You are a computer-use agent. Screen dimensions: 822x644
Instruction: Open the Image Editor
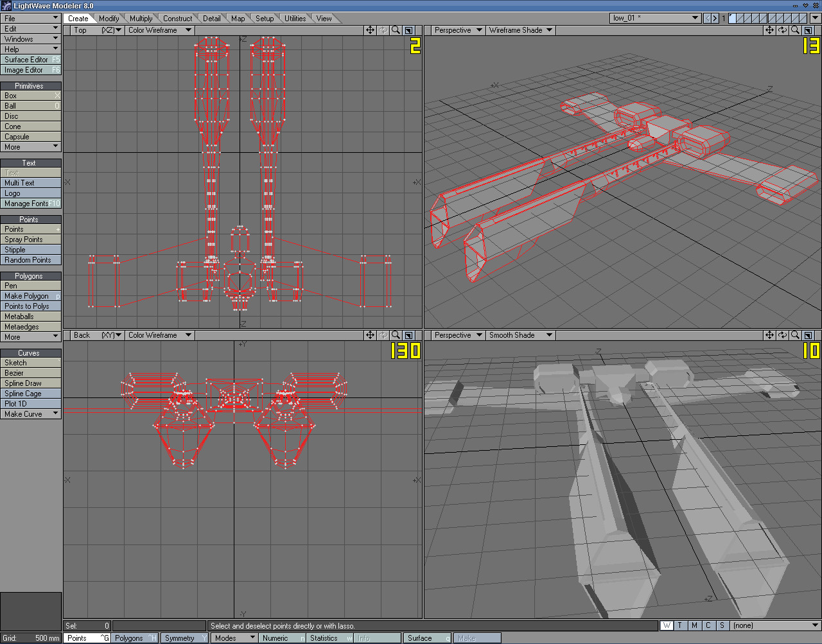click(x=30, y=70)
